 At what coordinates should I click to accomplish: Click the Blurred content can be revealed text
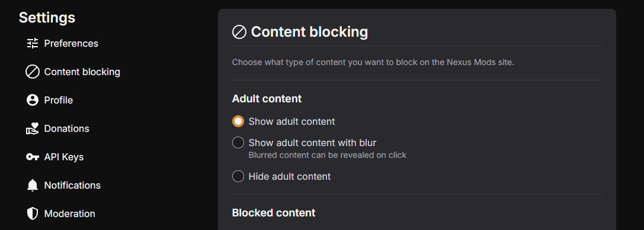point(328,156)
